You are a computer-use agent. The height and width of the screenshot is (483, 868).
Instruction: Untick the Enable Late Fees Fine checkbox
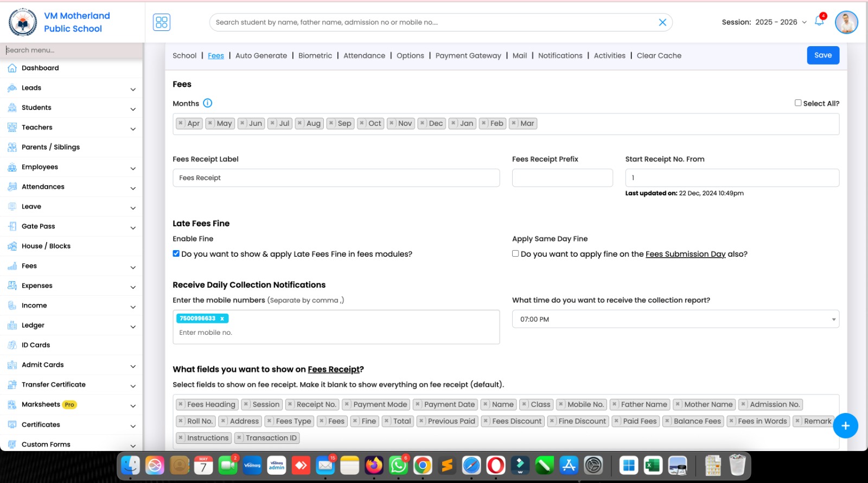coord(176,253)
